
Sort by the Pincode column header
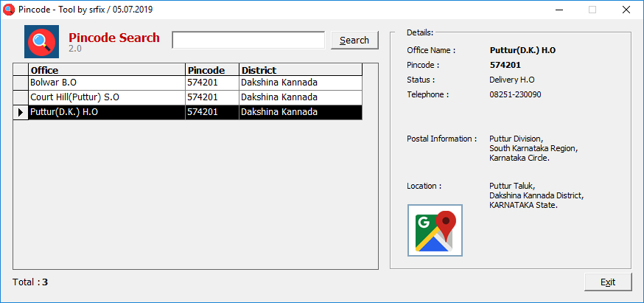point(212,69)
